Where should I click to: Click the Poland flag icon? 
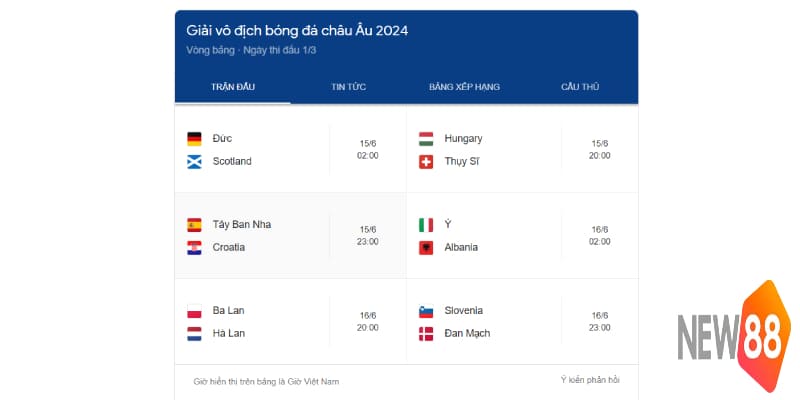click(x=194, y=310)
